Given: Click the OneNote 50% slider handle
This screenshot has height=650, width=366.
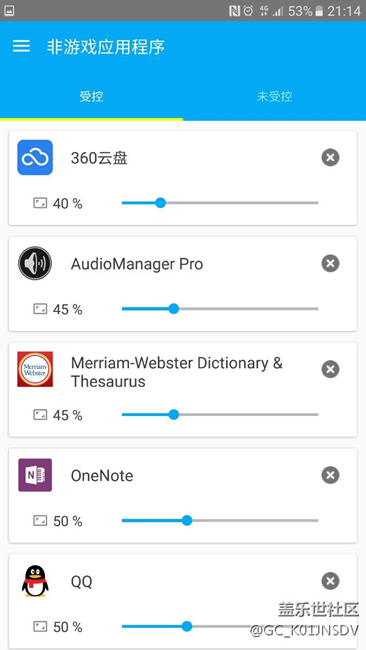Looking at the screenshot, I should click(x=187, y=520).
